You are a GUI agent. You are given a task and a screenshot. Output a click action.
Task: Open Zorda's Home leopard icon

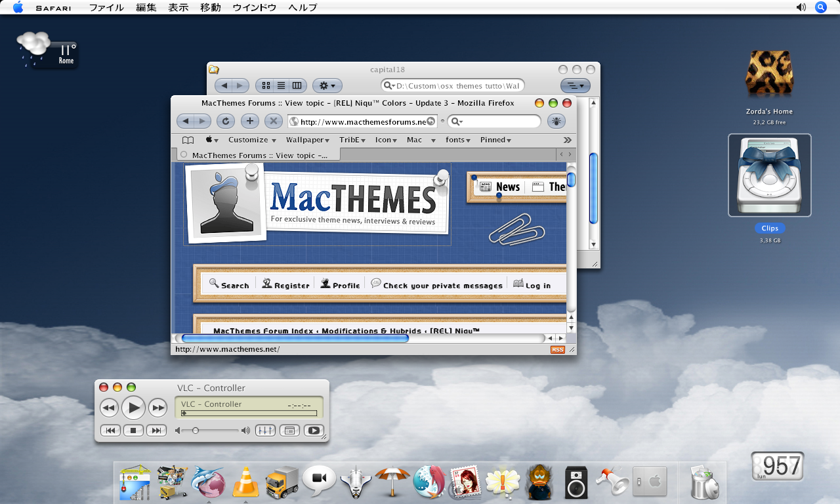[770, 74]
